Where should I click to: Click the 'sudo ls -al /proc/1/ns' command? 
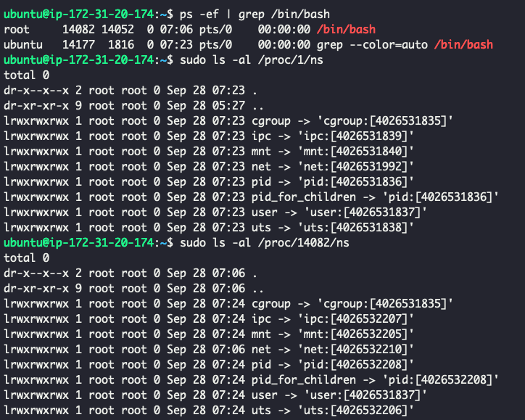pos(252,60)
